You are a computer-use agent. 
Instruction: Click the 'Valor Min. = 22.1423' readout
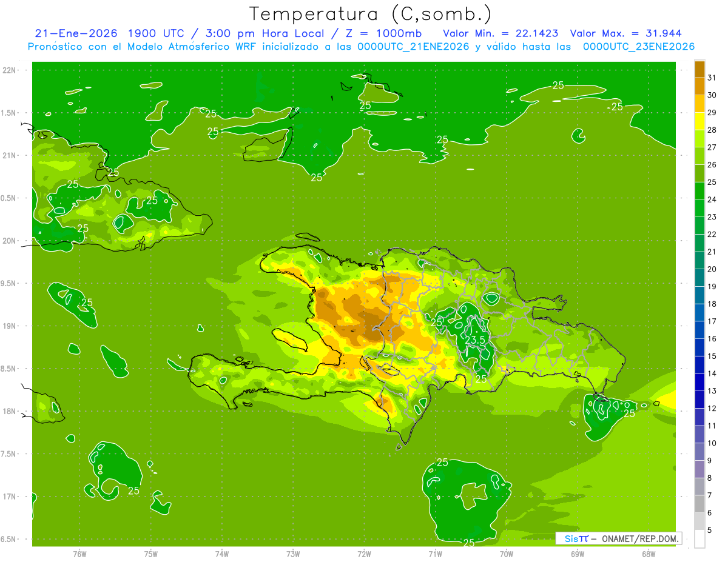pyautogui.click(x=500, y=33)
